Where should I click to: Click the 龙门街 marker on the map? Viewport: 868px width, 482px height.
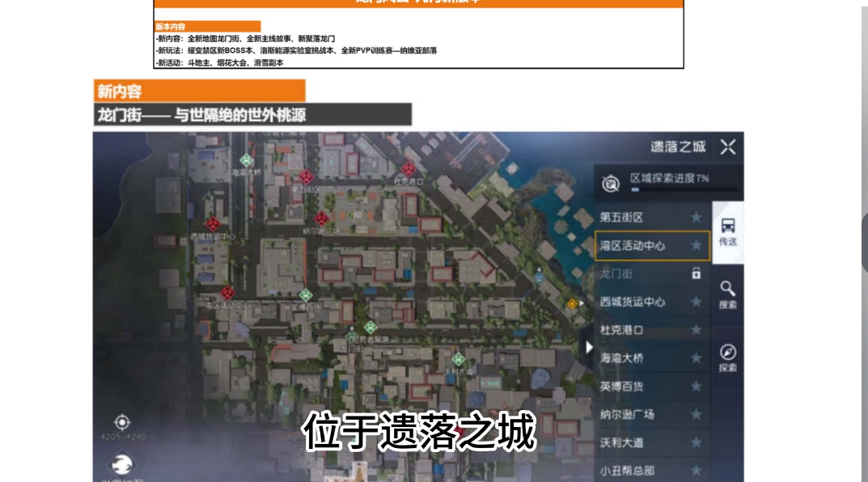tap(351, 336)
